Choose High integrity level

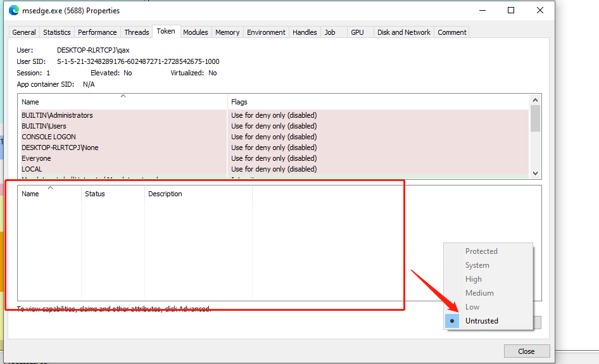(489, 279)
